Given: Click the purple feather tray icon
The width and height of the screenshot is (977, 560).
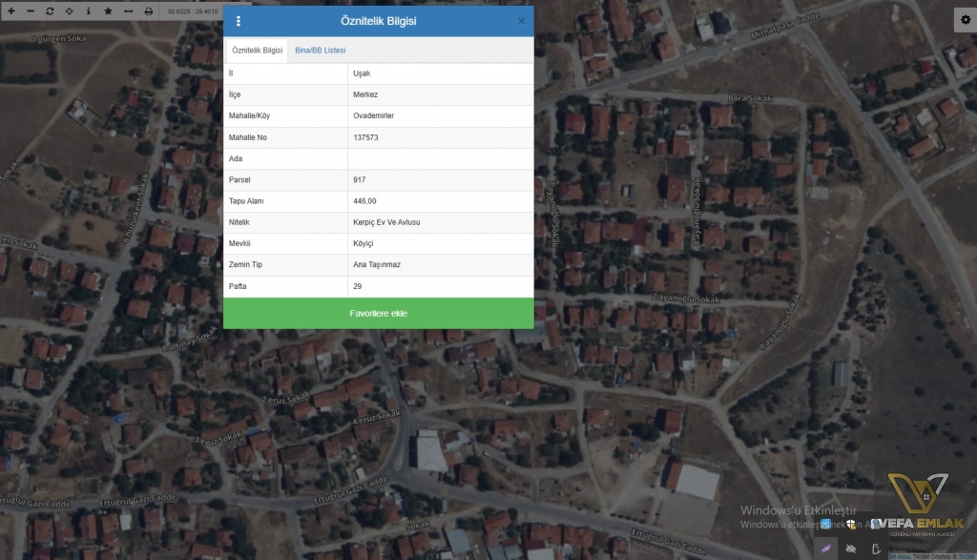Looking at the screenshot, I should 824,549.
